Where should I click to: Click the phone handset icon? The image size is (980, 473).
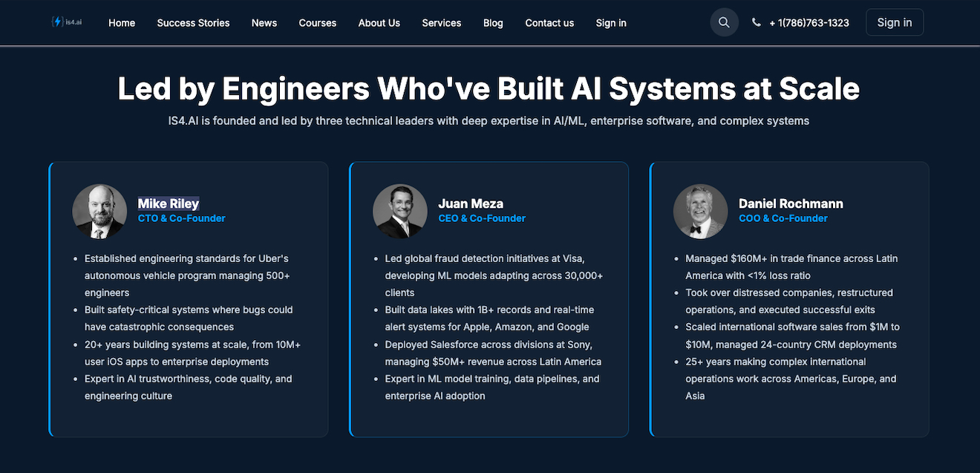coord(756,22)
